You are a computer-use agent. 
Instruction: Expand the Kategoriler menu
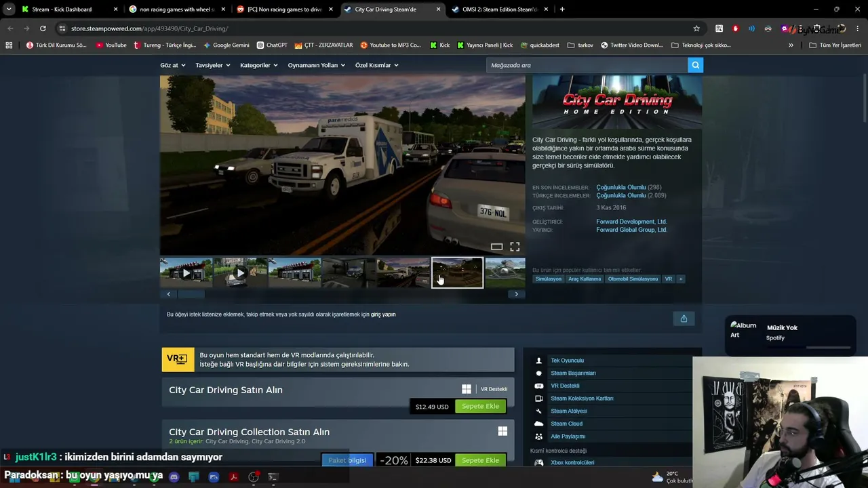259,65
